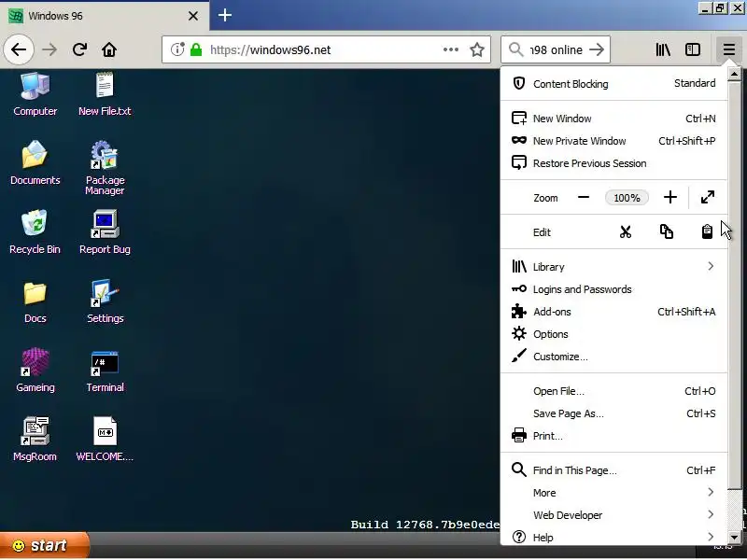This screenshot has height=560, width=747.
Task: Choose Customize... menu entry
Action: coord(613,357)
